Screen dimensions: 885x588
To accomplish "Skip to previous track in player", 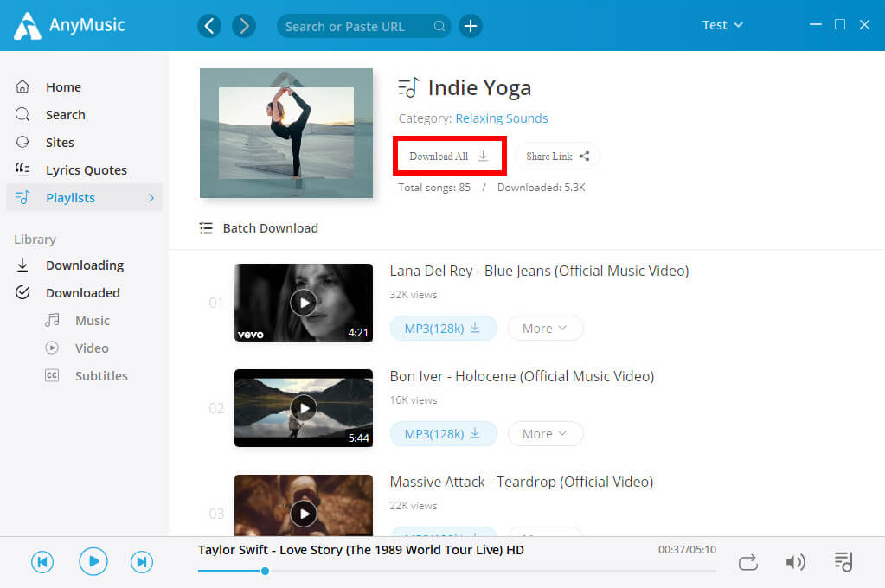I will click(x=42, y=562).
